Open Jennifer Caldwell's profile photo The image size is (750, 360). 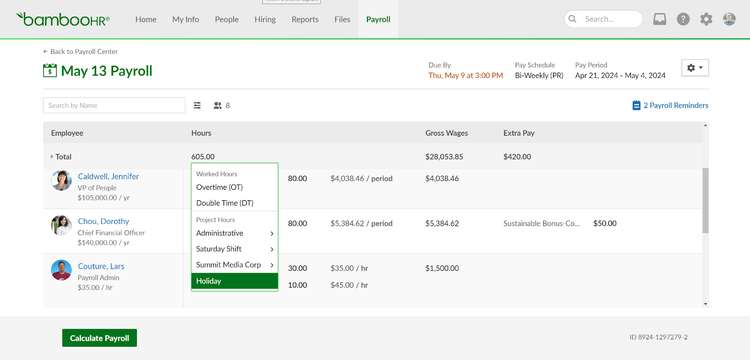(61, 180)
